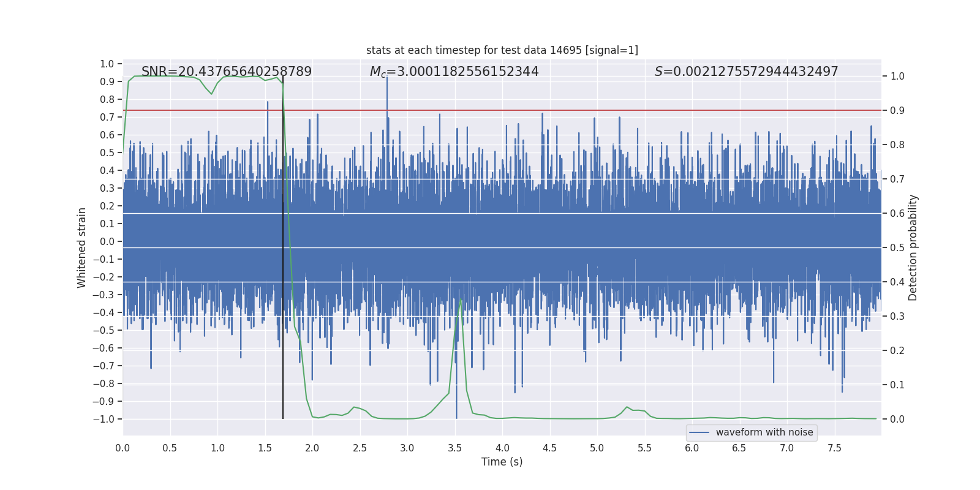980x490 pixels.
Task: Click the plot title for test data 14695
Action: point(502,50)
